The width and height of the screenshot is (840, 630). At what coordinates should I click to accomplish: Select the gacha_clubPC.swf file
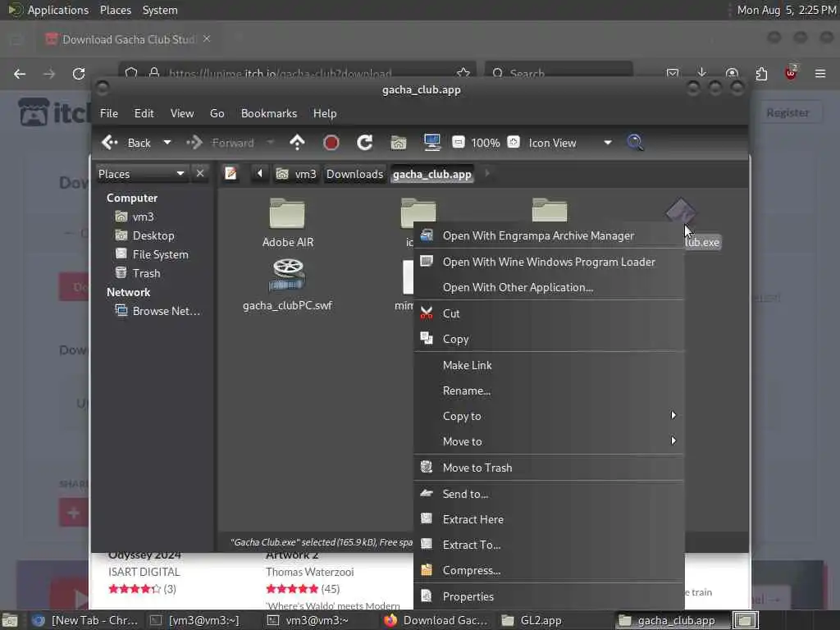288,285
